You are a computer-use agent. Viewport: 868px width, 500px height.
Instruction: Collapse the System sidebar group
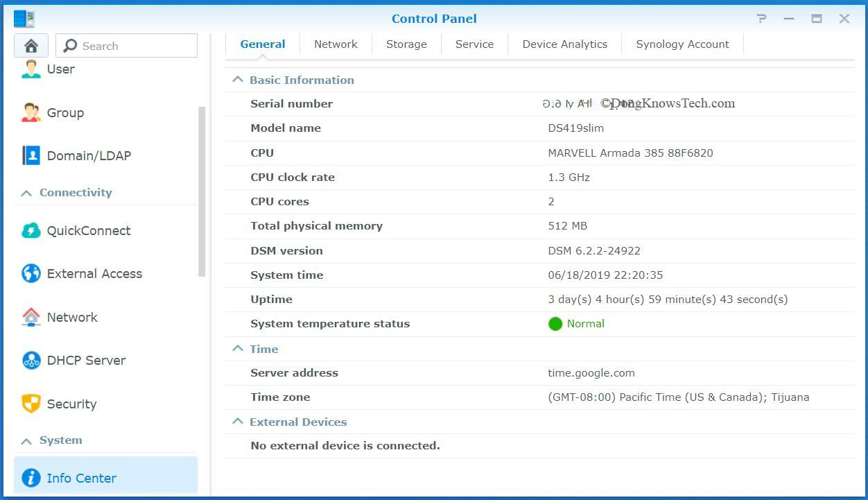click(x=26, y=440)
